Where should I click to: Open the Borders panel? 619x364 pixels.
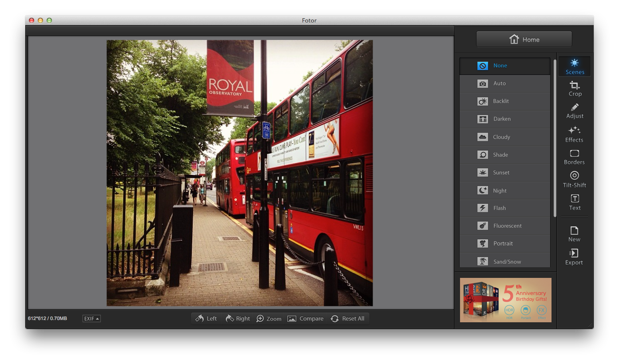(x=574, y=157)
